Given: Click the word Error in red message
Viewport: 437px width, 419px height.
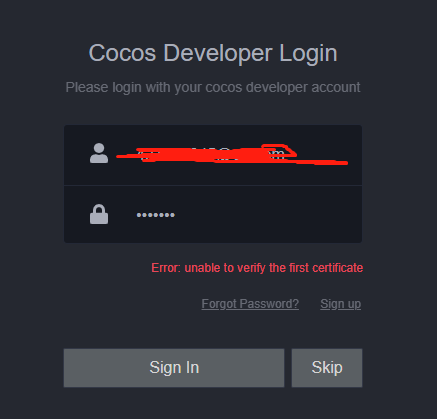Looking at the screenshot, I should pyautogui.click(x=166, y=268).
